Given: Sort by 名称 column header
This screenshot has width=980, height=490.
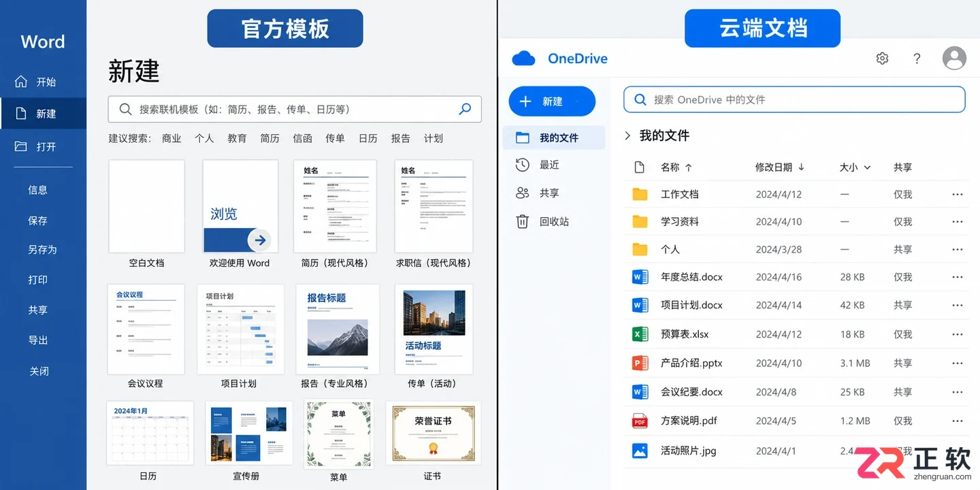Looking at the screenshot, I should pyautogui.click(x=676, y=167).
